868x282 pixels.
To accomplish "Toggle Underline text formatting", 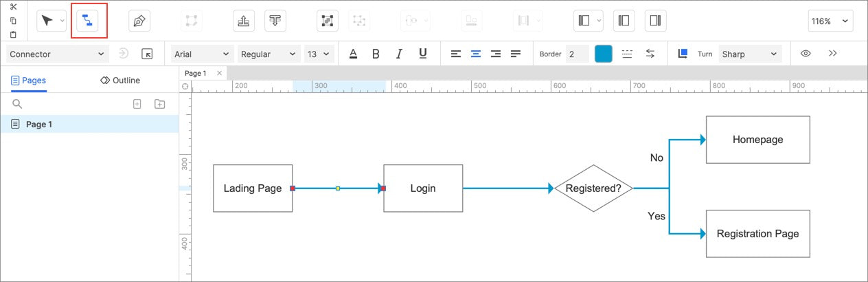I will (423, 54).
